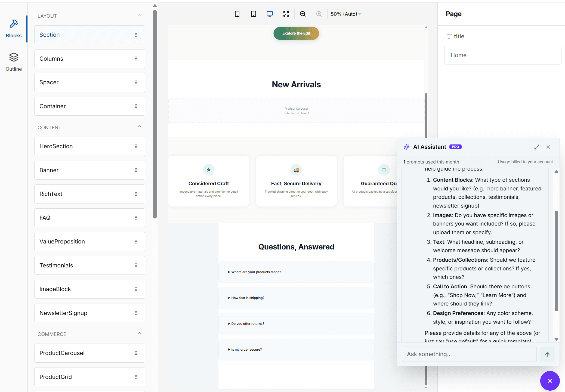Send the AI prompt arrow button
Image resolution: width=565 pixels, height=392 pixels.
547,354
